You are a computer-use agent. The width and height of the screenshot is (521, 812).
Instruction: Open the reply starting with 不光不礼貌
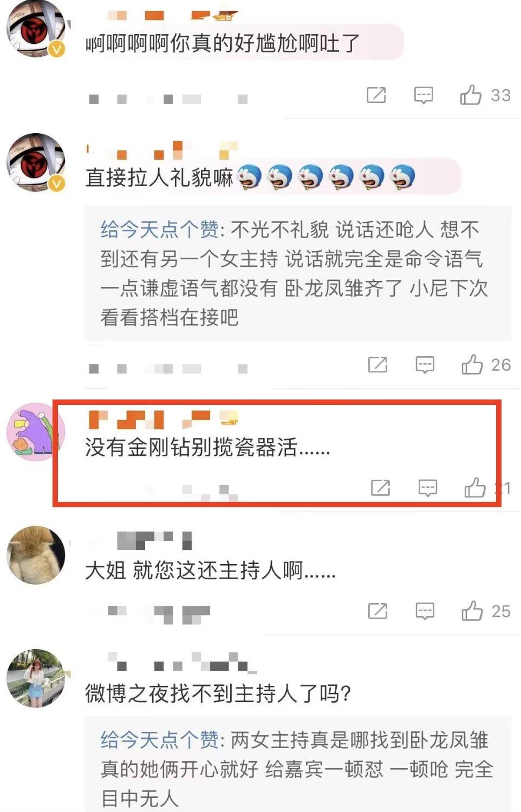298,273
